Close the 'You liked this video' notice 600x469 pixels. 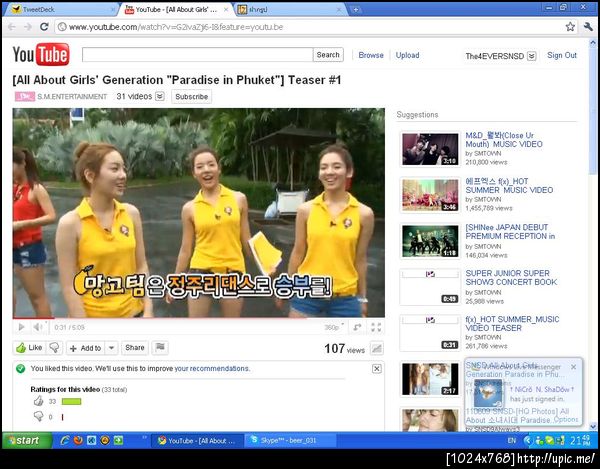coord(377,368)
